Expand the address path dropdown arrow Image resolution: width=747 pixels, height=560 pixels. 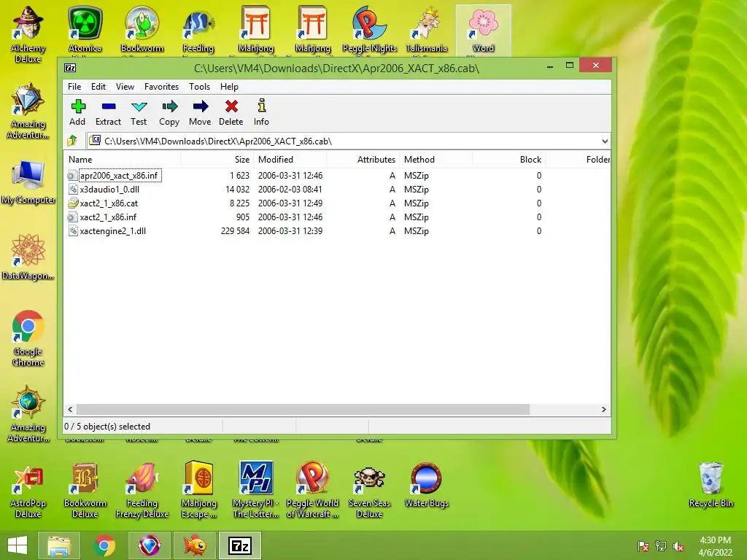pyautogui.click(x=605, y=141)
